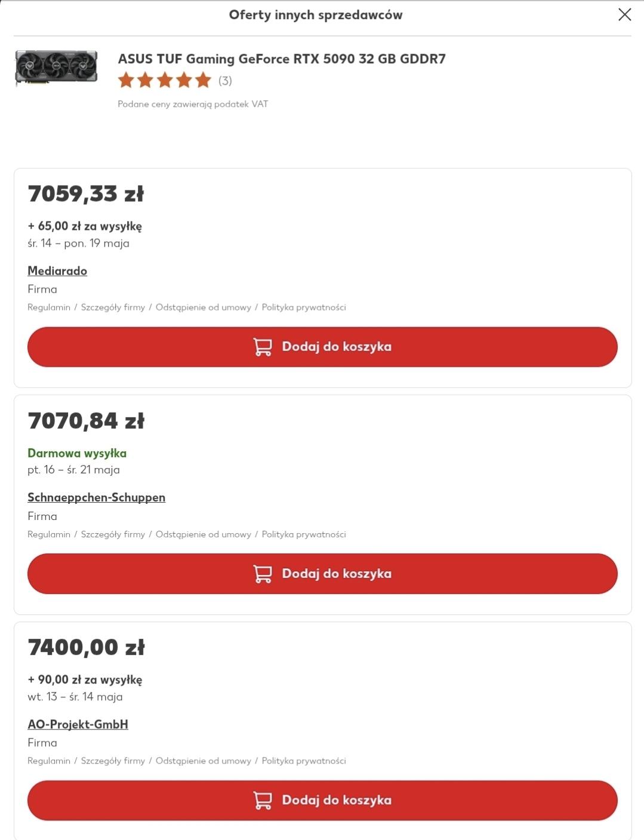Screen dimensions: 644x840
Task: View Mediarado's Regulamin terms
Action: pos(49,307)
